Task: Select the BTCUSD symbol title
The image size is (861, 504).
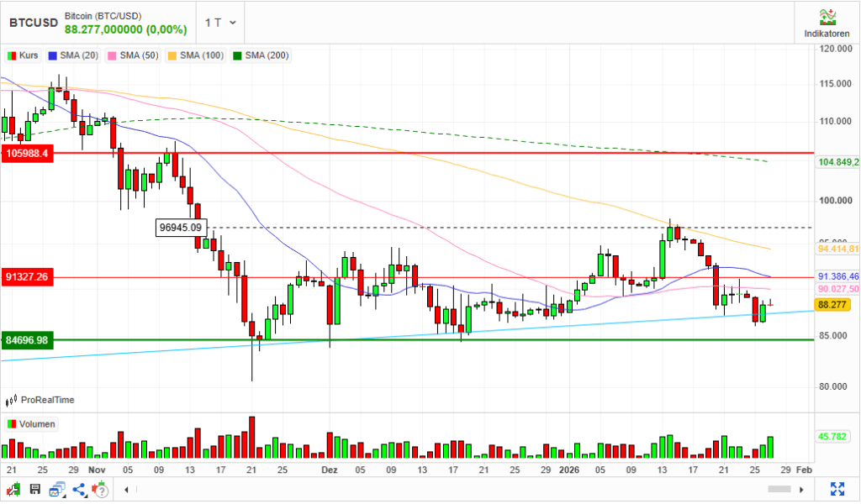Action: point(33,23)
